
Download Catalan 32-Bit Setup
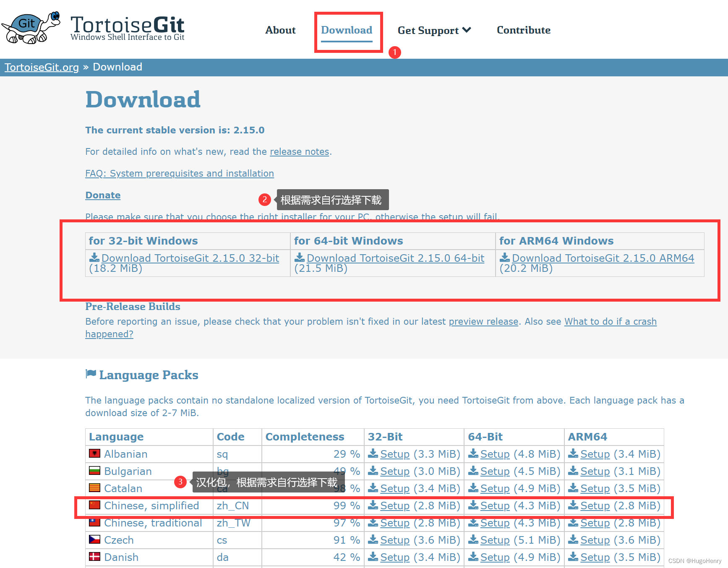(395, 488)
